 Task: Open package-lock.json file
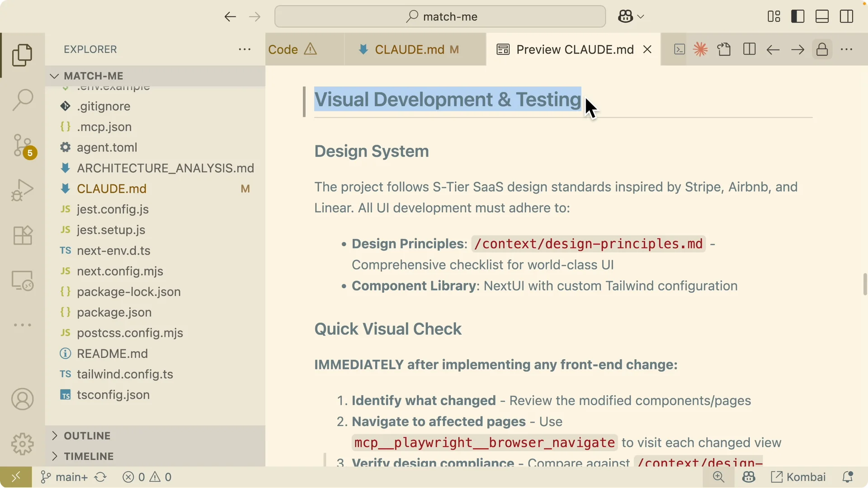click(155, 292)
